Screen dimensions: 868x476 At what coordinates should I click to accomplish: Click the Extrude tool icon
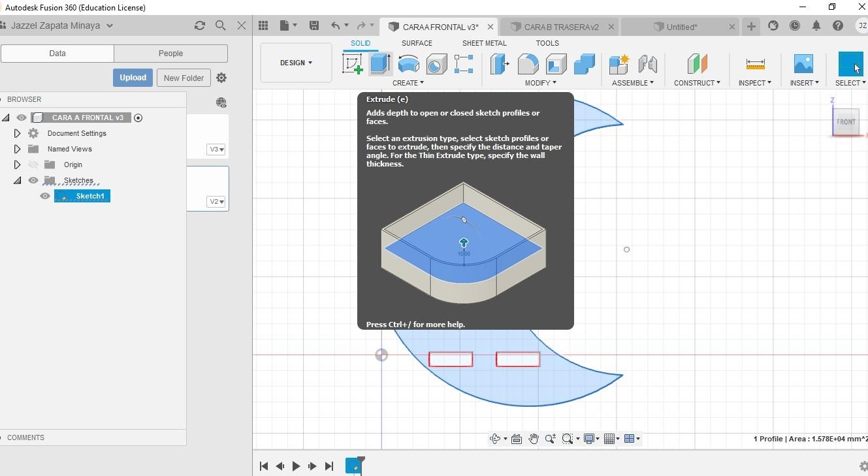[x=380, y=64]
